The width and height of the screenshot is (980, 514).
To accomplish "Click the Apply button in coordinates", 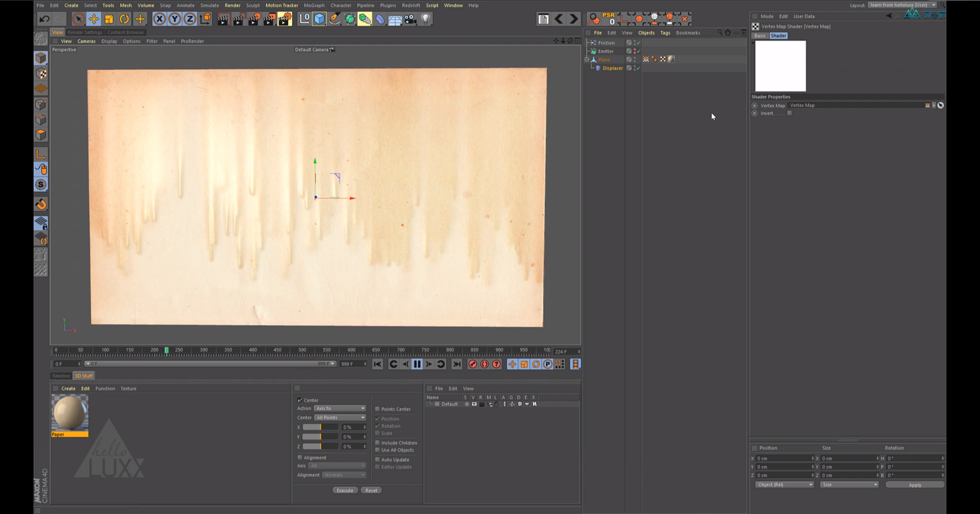I will click(x=915, y=485).
